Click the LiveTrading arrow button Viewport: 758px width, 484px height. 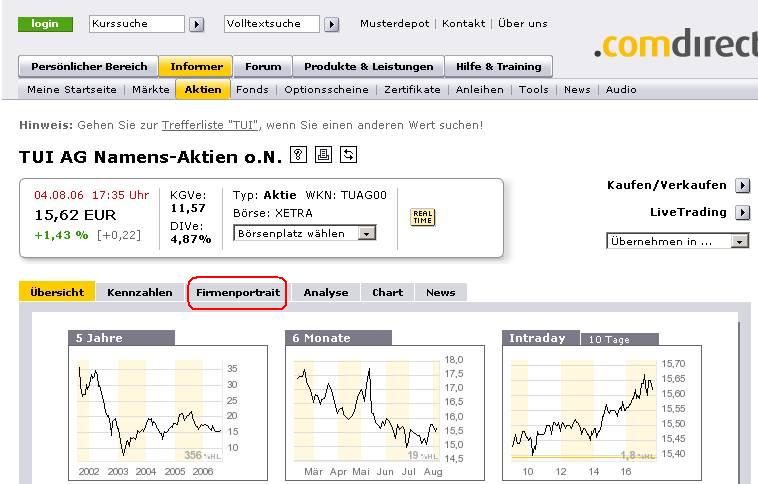(743, 212)
